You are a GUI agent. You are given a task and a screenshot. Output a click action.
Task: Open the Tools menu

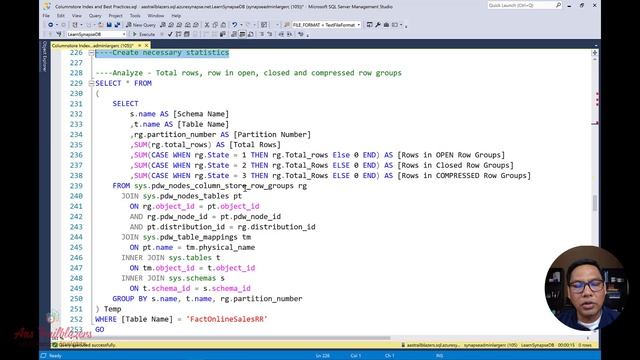click(135, 16)
